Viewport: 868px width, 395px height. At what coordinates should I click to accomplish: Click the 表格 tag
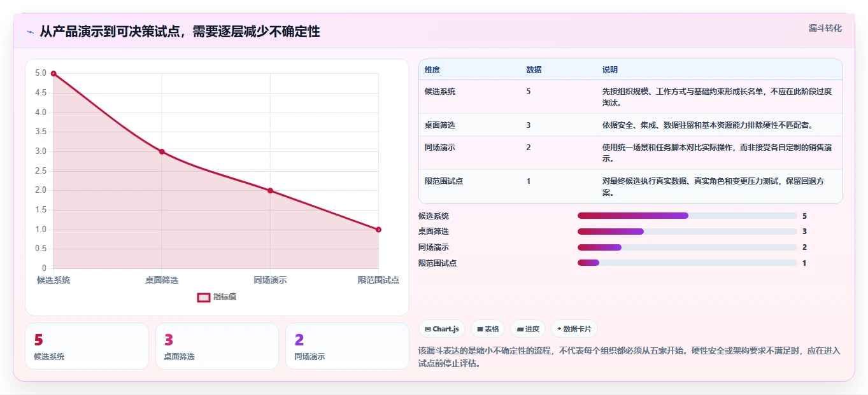[x=488, y=329]
